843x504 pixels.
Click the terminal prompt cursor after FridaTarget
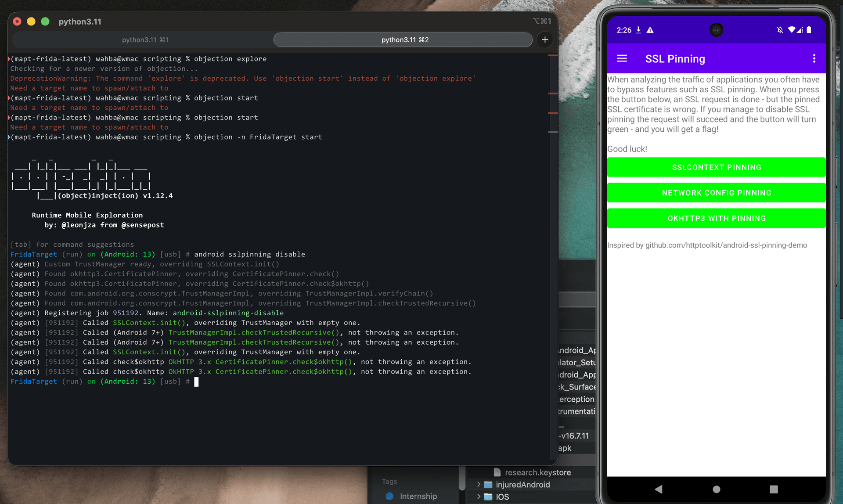click(x=196, y=382)
